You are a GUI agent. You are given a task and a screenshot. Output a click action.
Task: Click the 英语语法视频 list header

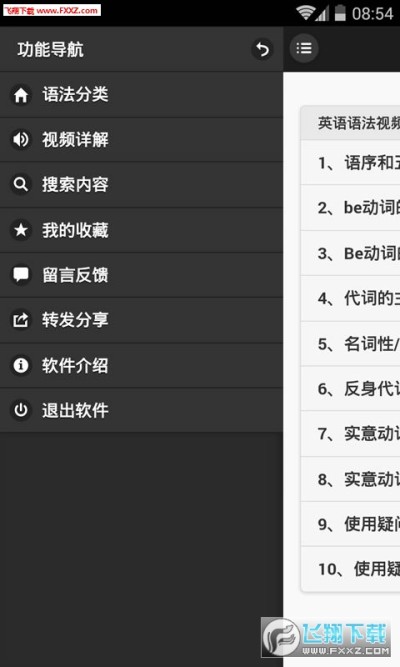350,123
